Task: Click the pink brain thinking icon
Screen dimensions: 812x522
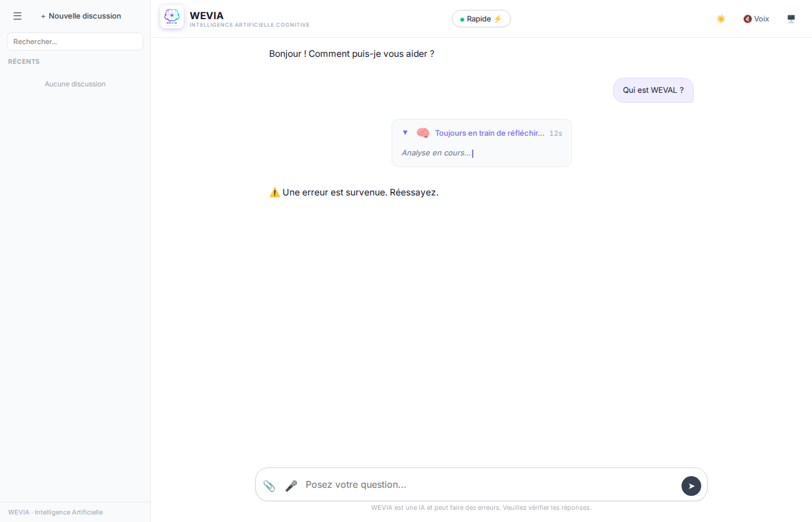Action: [x=423, y=133]
